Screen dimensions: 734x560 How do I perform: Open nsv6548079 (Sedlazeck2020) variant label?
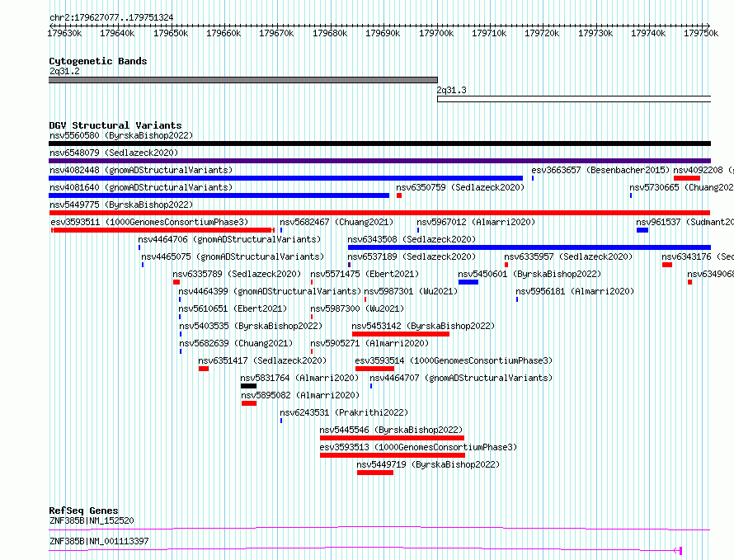coord(114,153)
